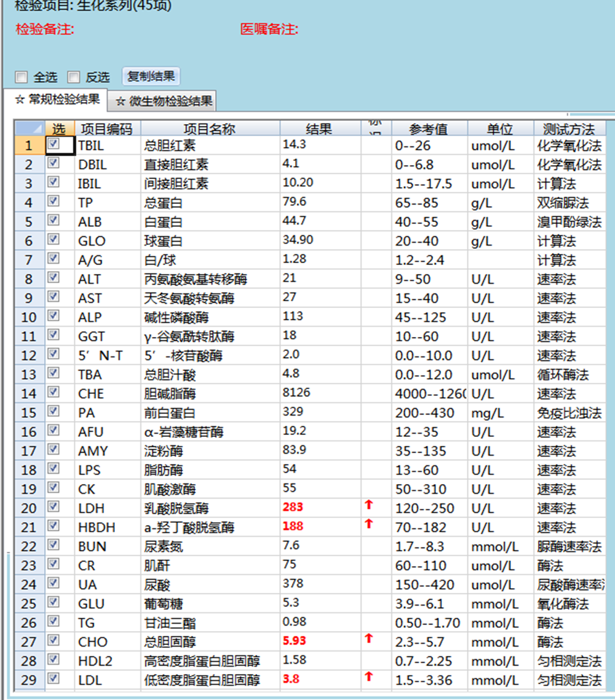Click the up-arrow flag in LDH row
615x700 pixels.
coord(369,505)
